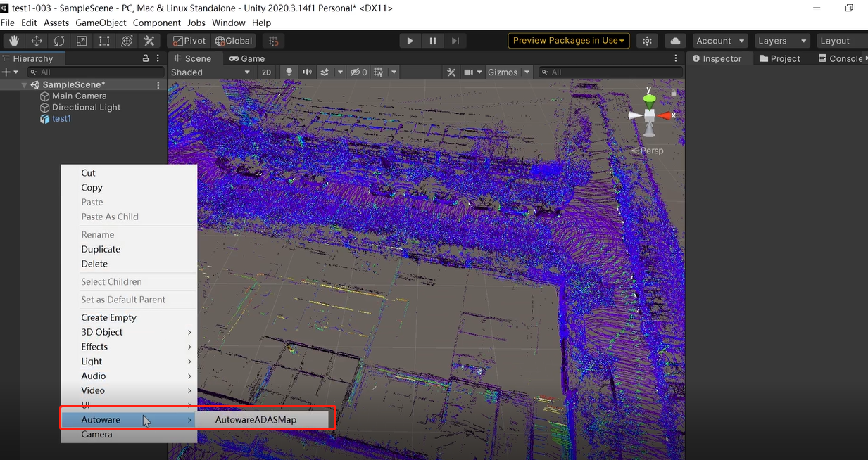Open the Window menu
Viewport: 868px width, 460px height.
pyautogui.click(x=229, y=23)
